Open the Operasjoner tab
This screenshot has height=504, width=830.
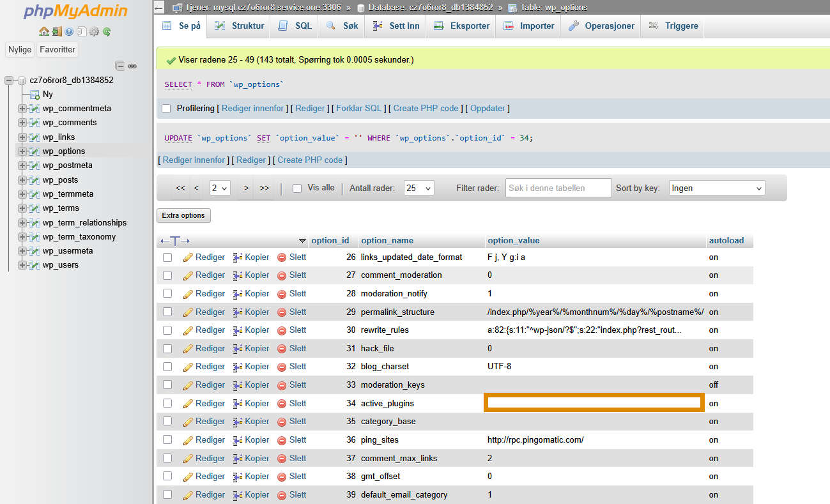pos(601,26)
